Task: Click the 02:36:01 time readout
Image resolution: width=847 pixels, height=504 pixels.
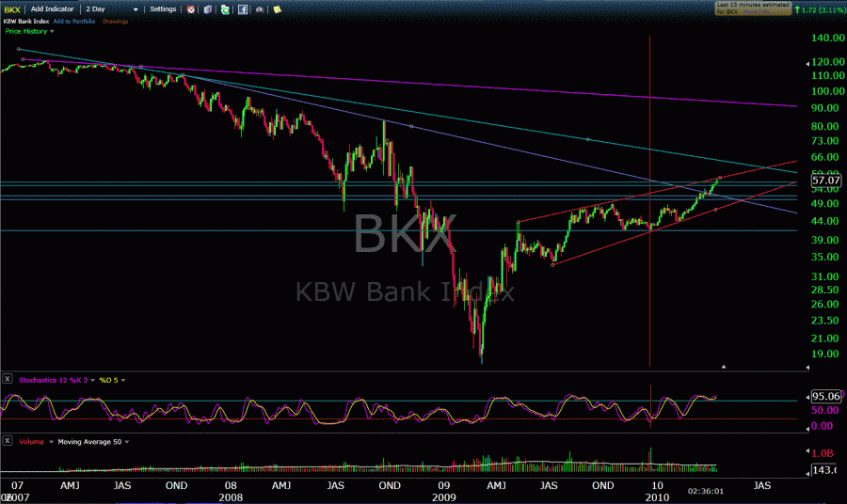Action: (705, 491)
